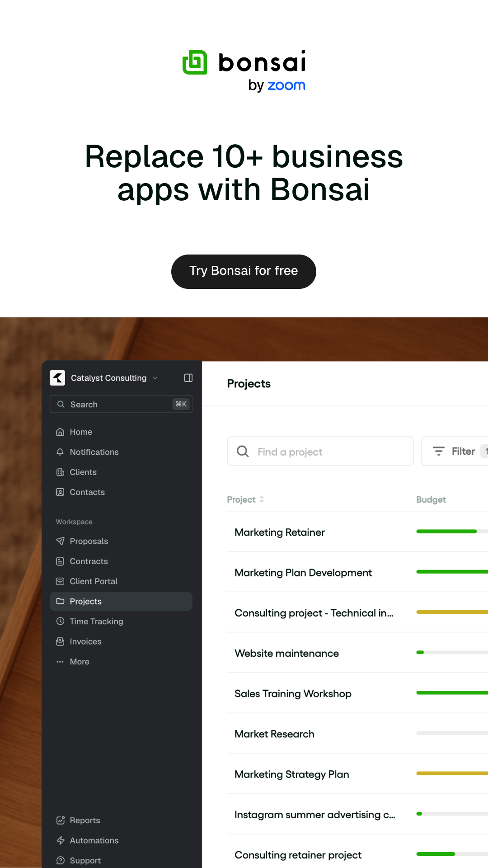Click the Budget column header
Screen dimensions: 488x868
pos(431,500)
